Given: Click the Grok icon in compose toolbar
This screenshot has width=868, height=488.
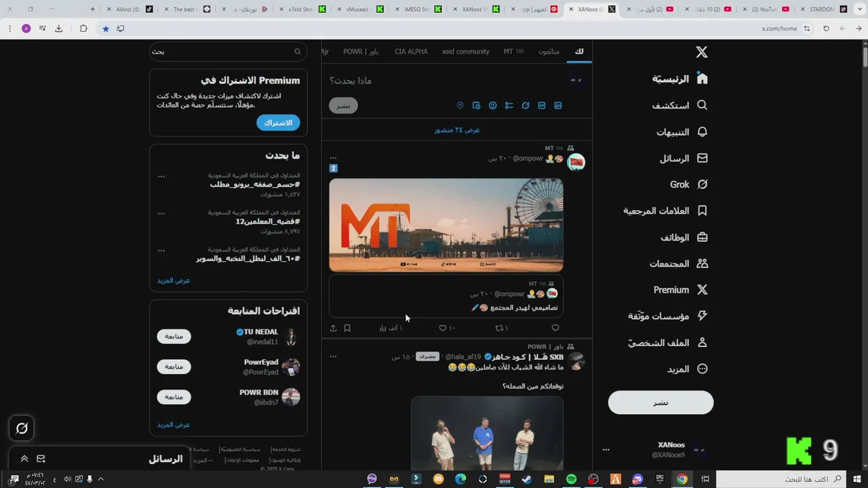Looking at the screenshot, I should pyautogui.click(x=526, y=106).
